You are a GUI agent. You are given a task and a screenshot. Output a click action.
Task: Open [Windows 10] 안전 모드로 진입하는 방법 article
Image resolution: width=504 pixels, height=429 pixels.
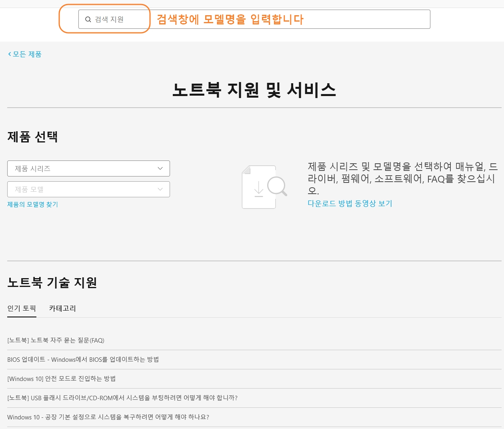coord(61,379)
